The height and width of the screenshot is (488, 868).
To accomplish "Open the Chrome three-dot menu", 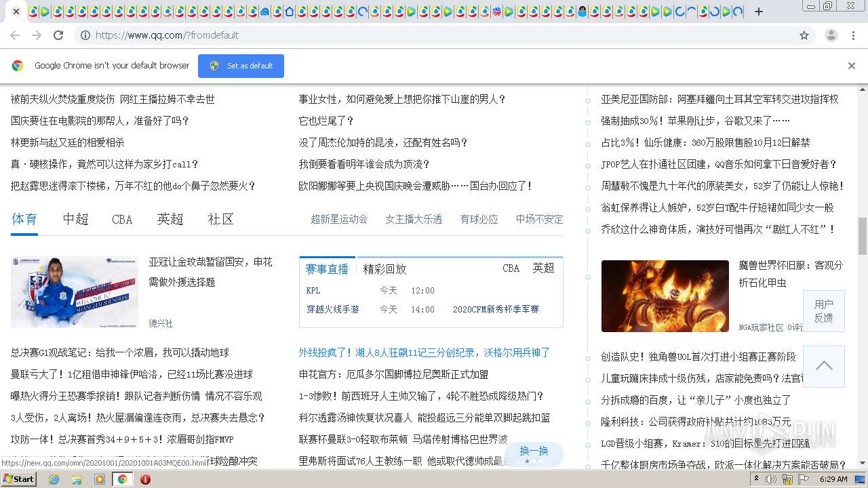I will [853, 35].
